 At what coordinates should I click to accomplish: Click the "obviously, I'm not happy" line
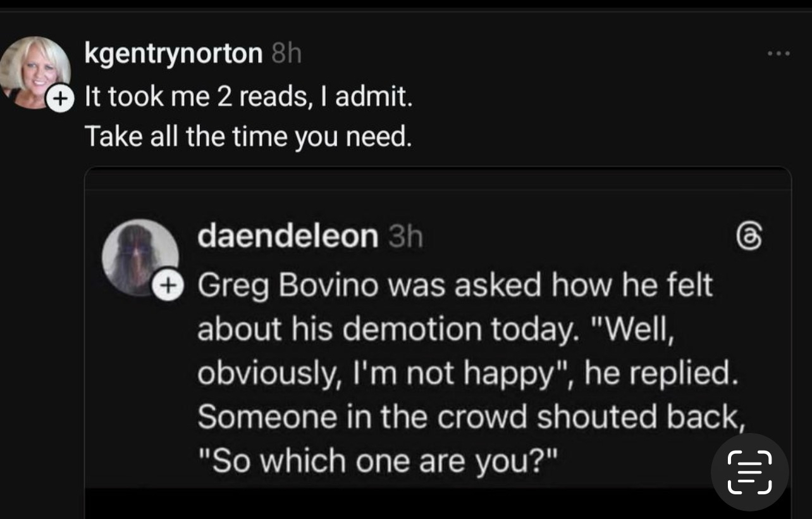(x=467, y=373)
